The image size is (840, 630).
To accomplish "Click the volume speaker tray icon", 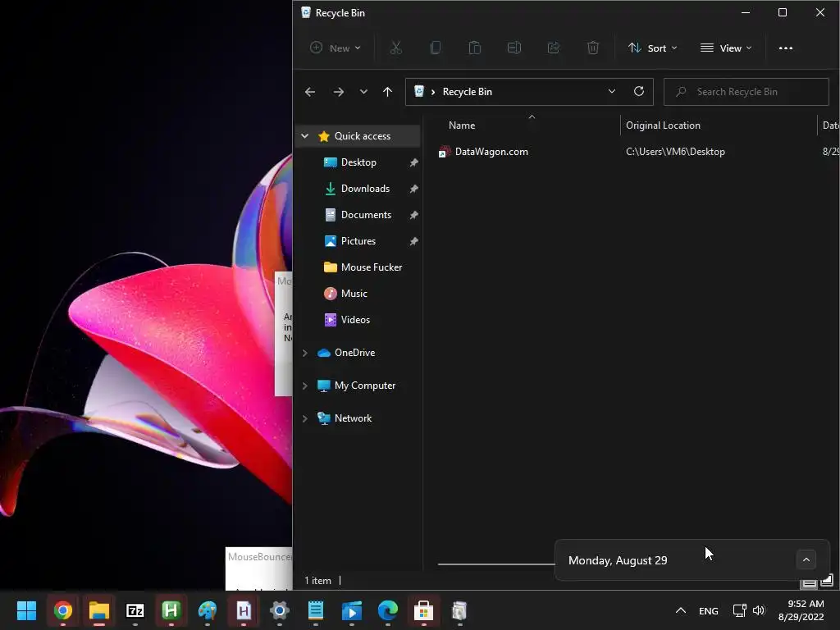I will pos(759,610).
